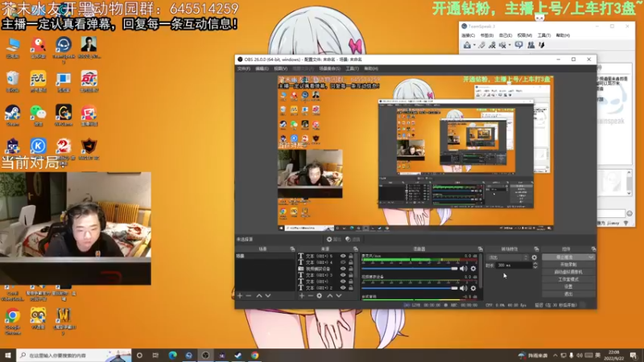Click the Studio Mode button in OBS controls
This screenshot has width=644, height=362.
(568, 279)
